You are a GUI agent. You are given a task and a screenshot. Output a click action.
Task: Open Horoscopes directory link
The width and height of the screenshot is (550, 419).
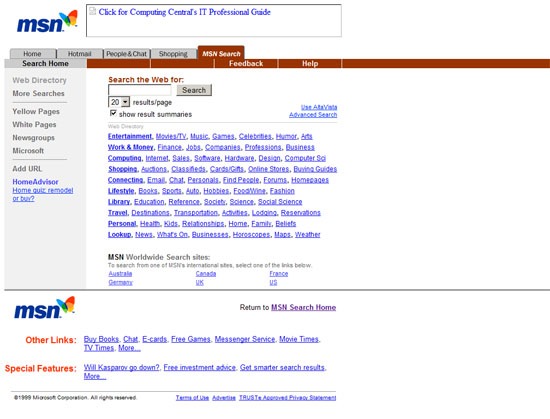251,234
